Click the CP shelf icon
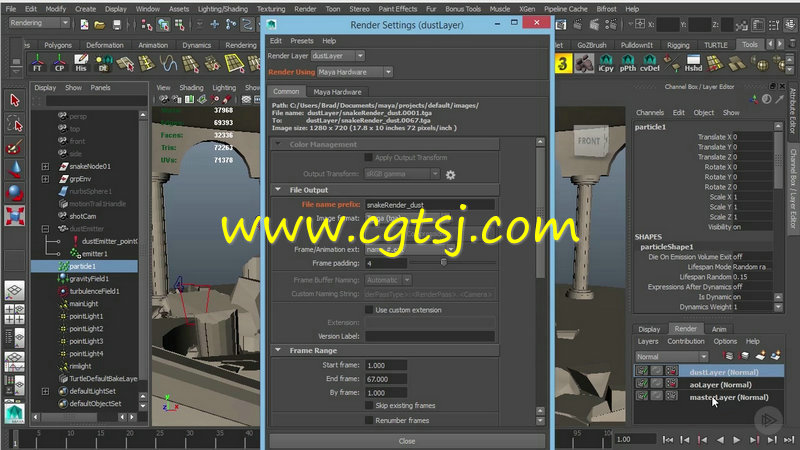This screenshot has width=800, height=450. click(60, 63)
